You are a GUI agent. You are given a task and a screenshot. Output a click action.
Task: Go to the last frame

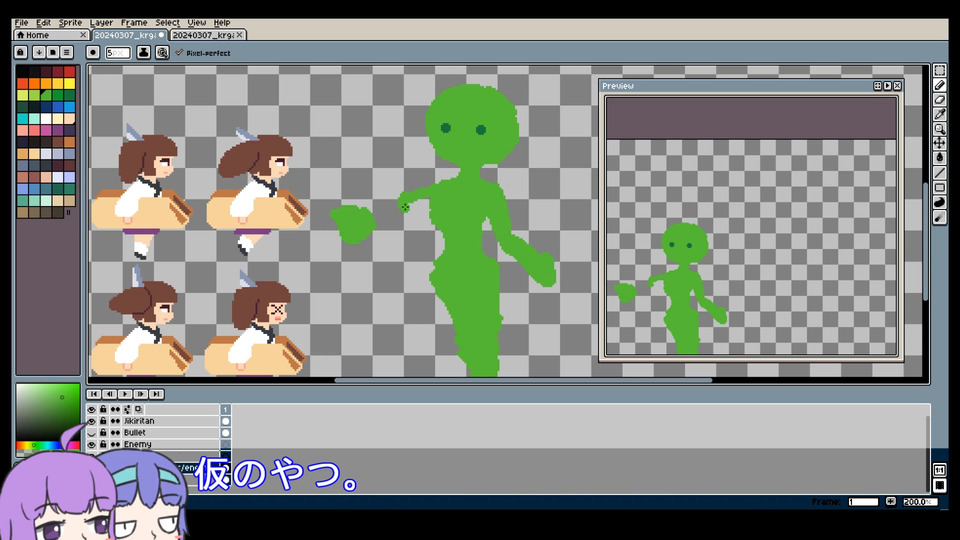click(156, 394)
